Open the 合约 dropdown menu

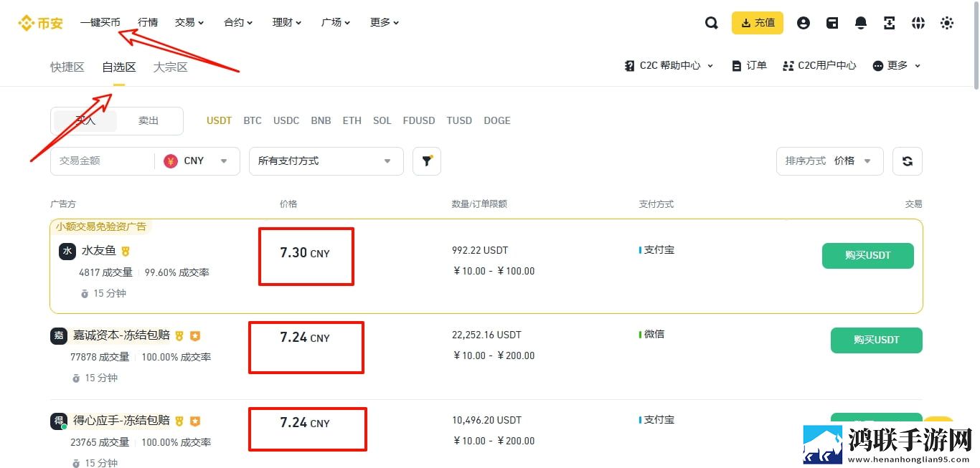238,23
